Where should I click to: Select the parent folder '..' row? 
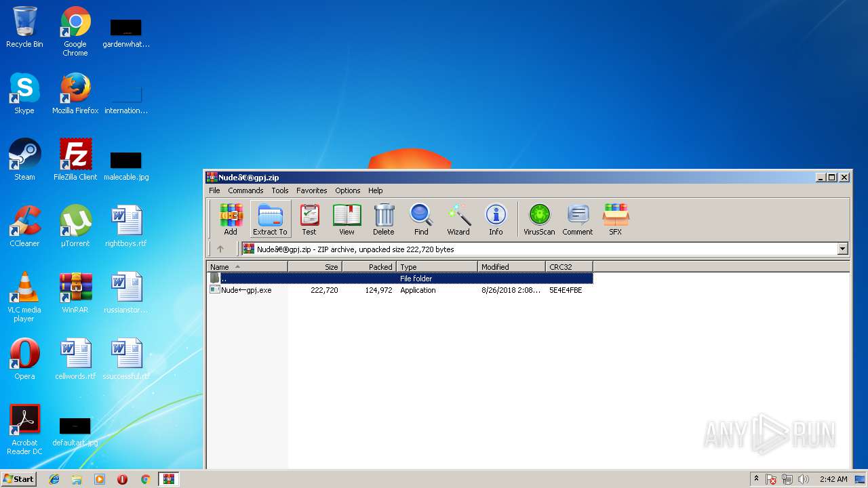click(x=400, y=278)
